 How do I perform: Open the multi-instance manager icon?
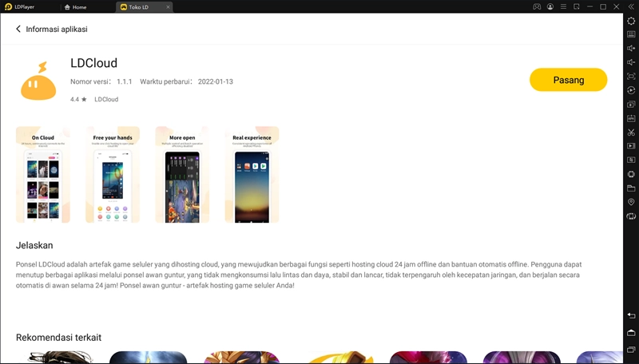click(x=631, y=105)
